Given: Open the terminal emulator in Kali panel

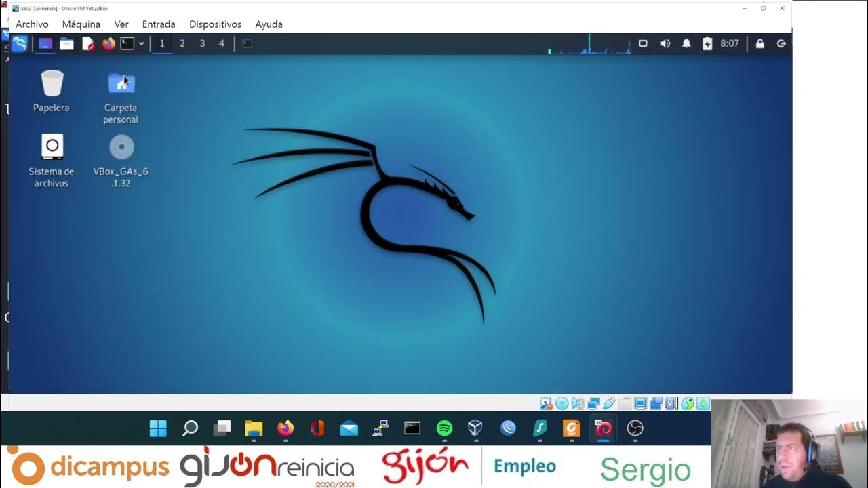Looking at the screenshot, I should coord(127,43).
